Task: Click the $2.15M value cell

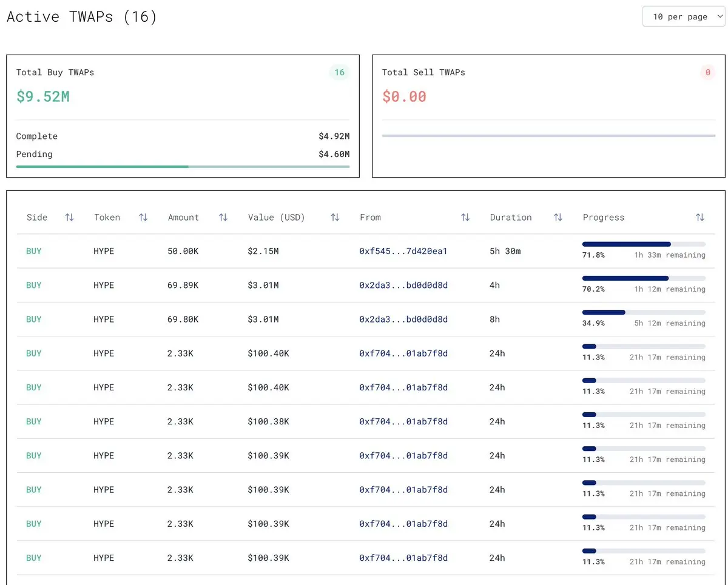Action: pyautogui.click(x=263, y=251)
